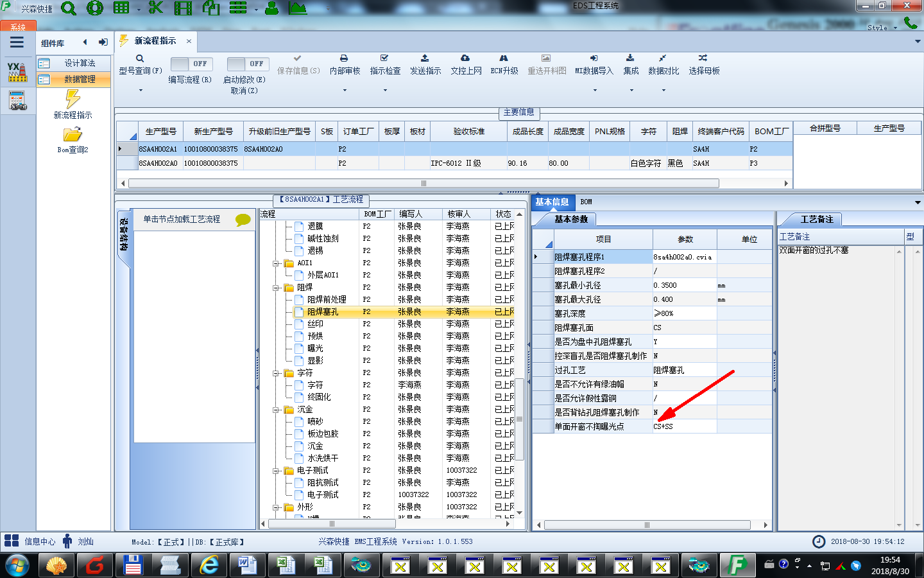Click 阻焊塞孔程序1 parameter value field
This screenshot has width=924, height=578.
685,257
